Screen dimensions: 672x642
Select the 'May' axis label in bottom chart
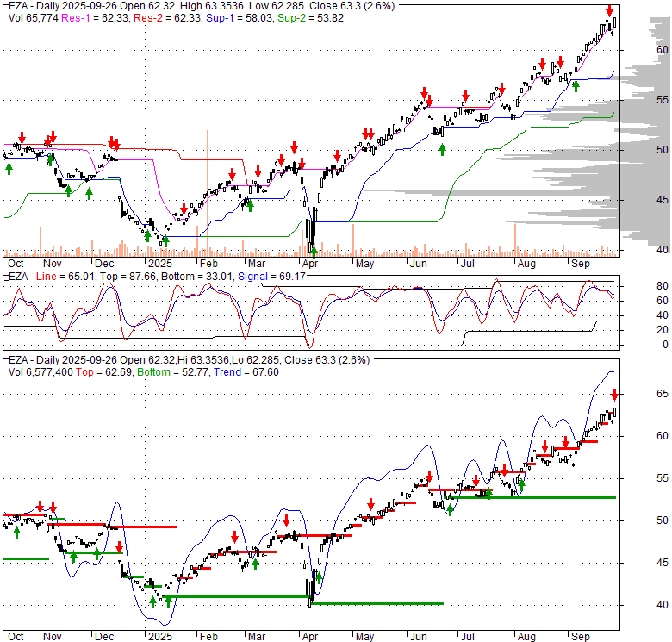[364, 637]
